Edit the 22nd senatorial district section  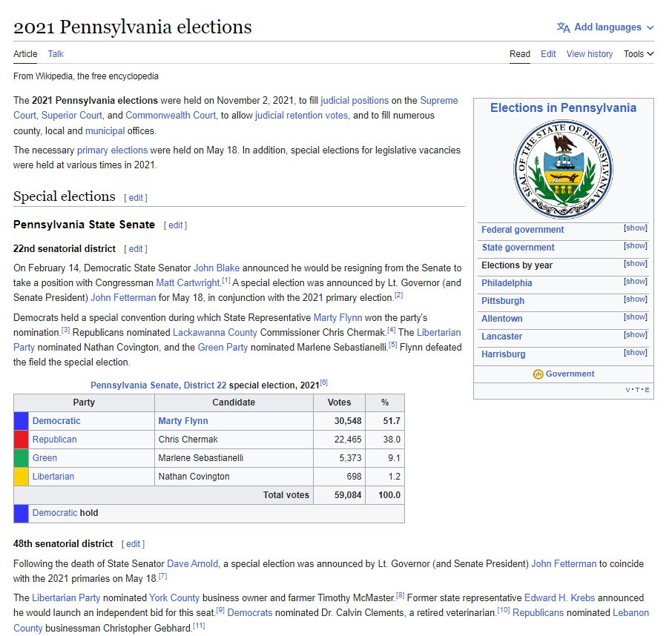(136, 249)
